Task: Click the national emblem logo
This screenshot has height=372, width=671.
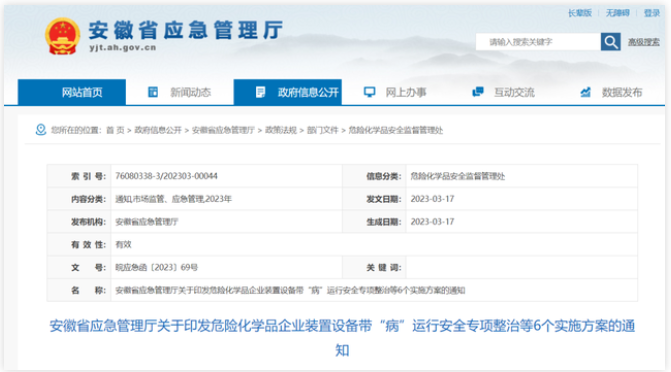Action: (62, 36)
